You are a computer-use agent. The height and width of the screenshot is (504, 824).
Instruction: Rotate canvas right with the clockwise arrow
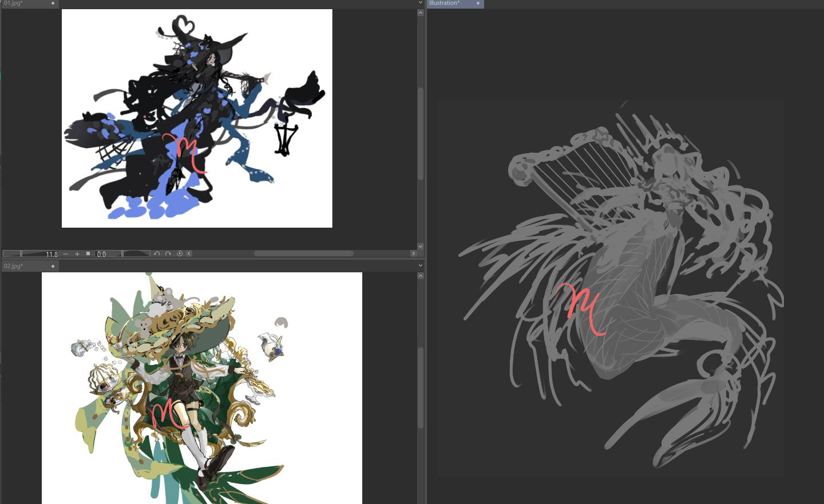click(168, 253)
